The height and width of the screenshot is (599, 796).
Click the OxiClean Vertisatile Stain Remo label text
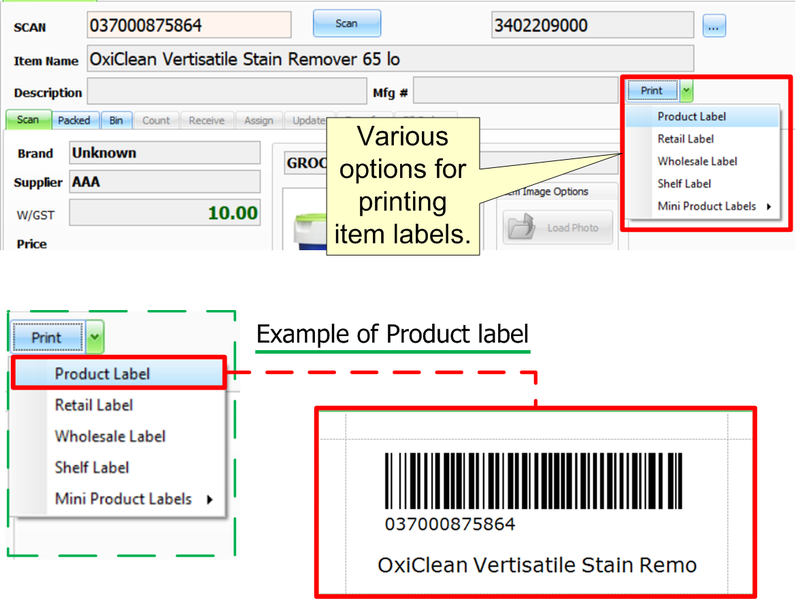(x=537, y=565)
